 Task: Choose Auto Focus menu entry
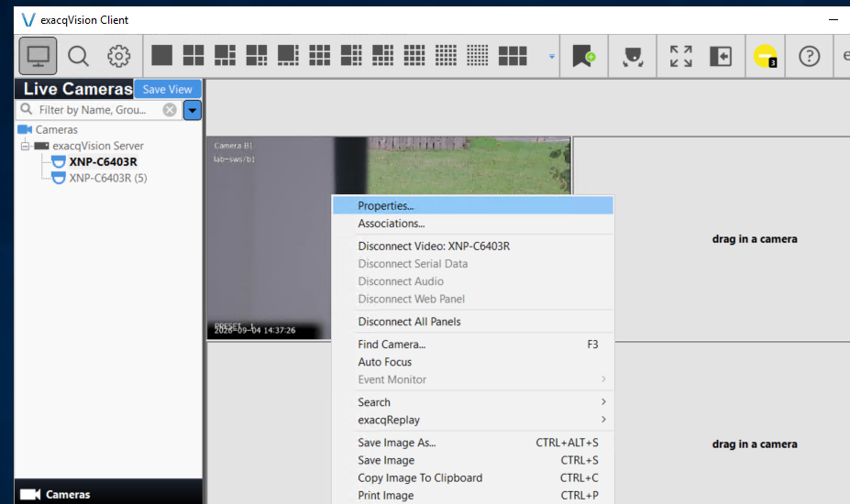(x=473, y=361)
